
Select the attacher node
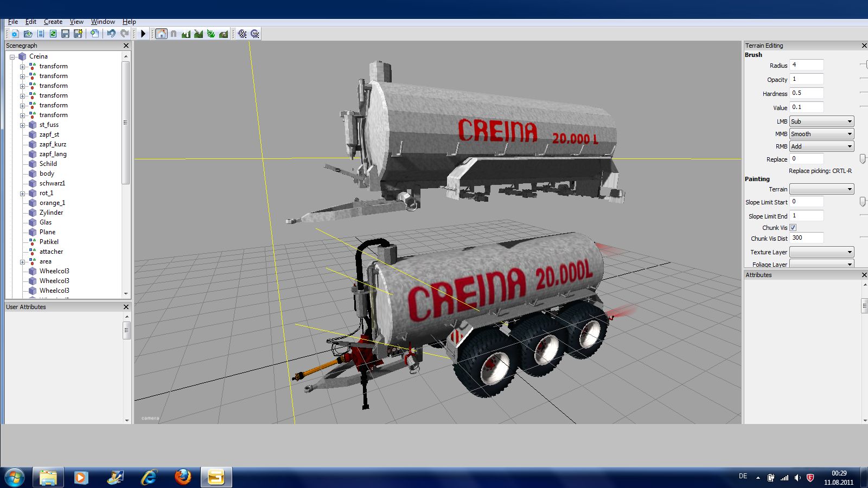pos(51,252)
